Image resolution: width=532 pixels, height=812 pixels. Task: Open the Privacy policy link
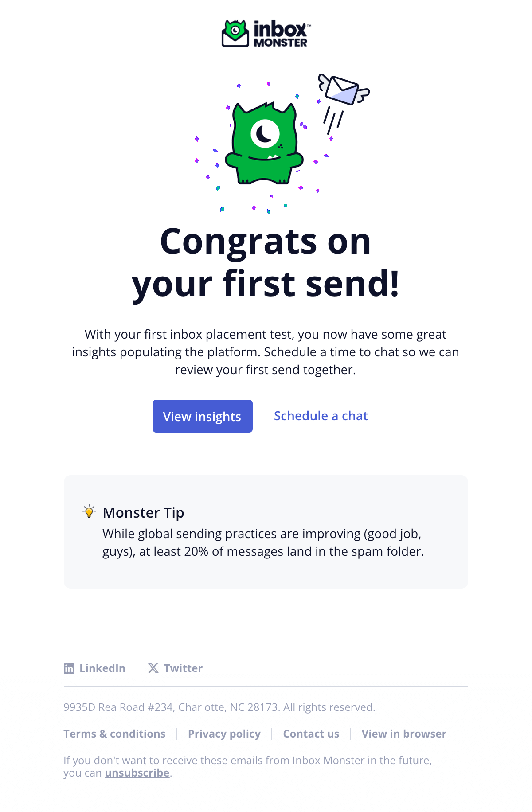pos(224,734)
